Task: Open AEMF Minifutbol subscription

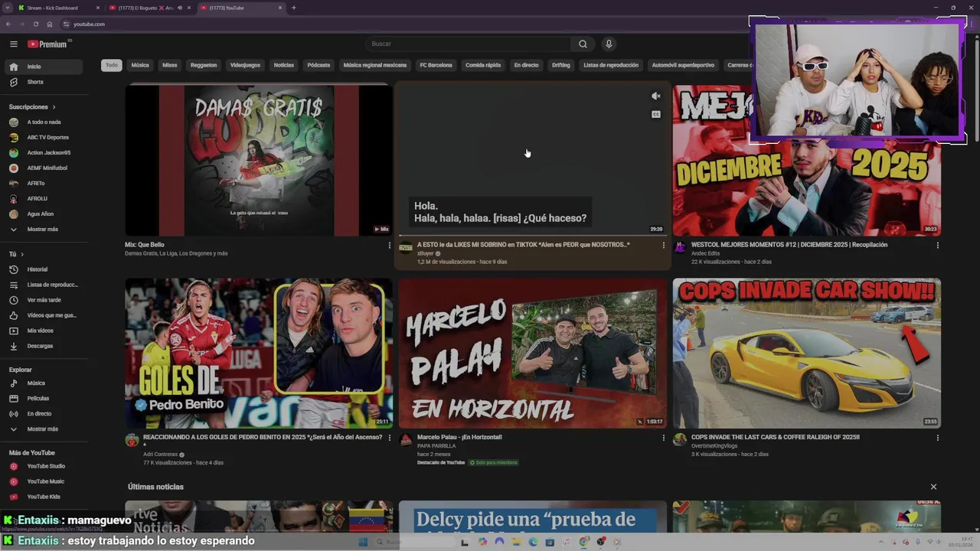Action: point(45,168)
